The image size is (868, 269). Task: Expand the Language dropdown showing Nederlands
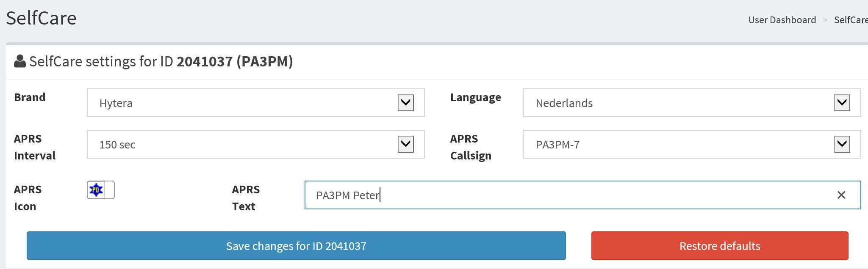(x=692, y=103)
